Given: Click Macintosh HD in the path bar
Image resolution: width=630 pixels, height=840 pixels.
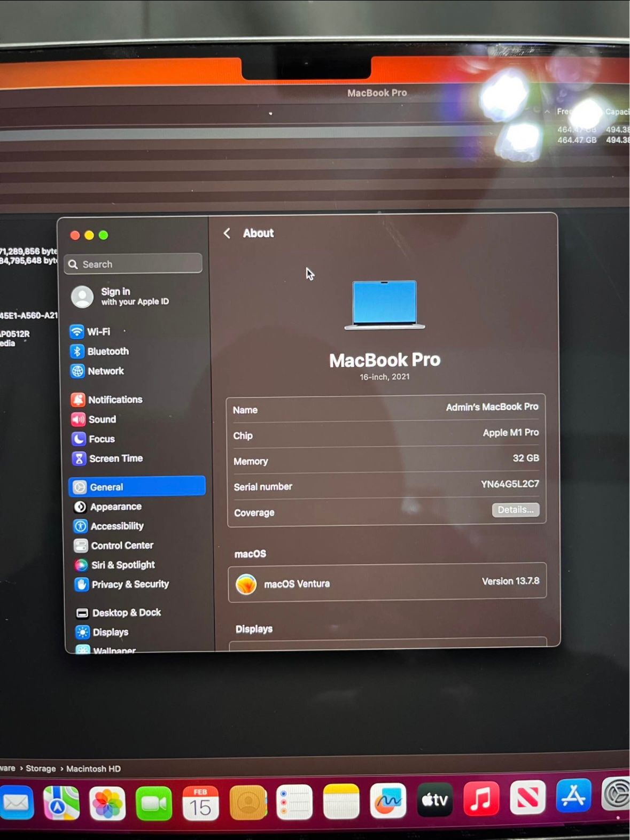Looking at the screenshot, I should tap(94, 768).
